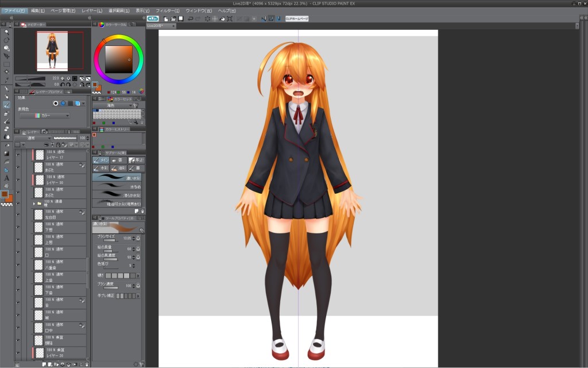Click the Save toolbar icon
Image resolution: width=588 pixels, height=368 pixels.
tap(181, 18)
